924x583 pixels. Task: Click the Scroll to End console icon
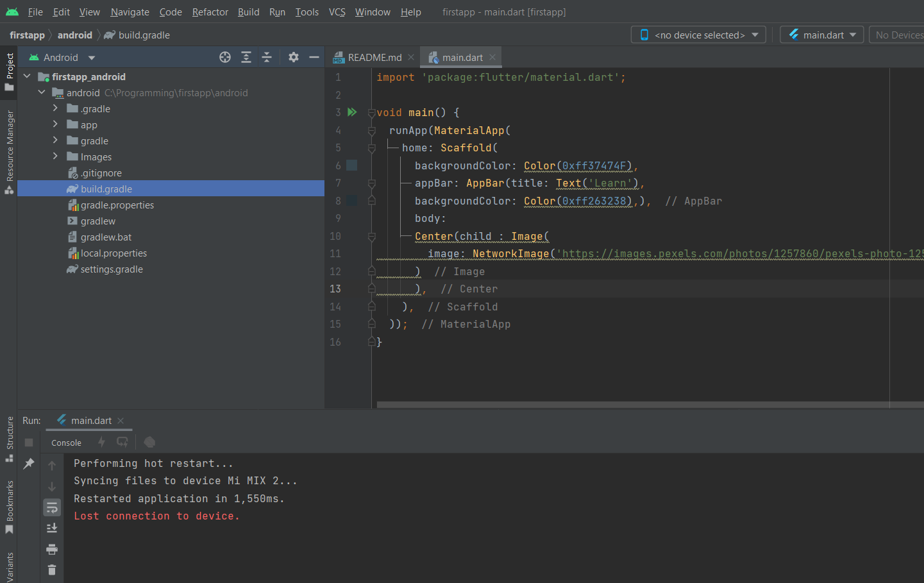pos(52,528)
